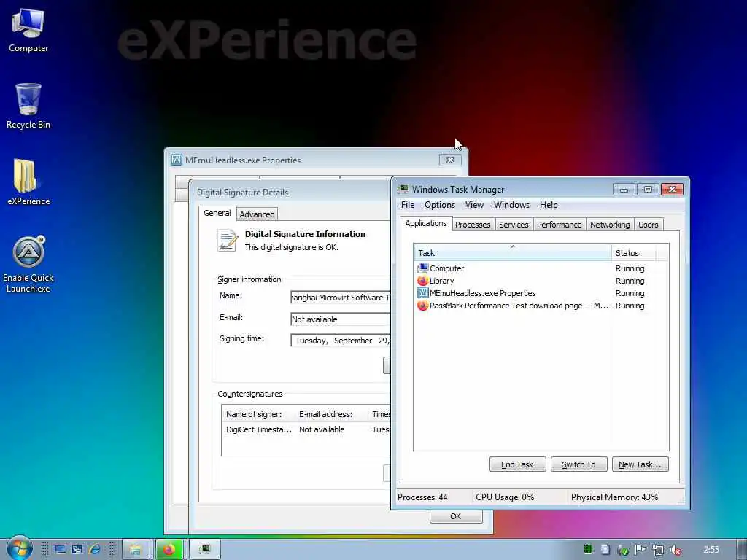Switch to the Processes tab

[473, 225]
